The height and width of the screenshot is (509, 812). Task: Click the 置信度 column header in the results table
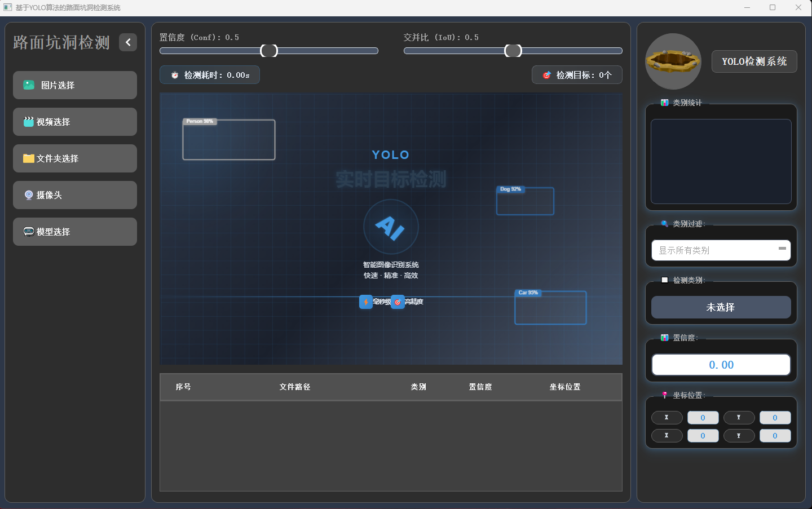pyautogui.click(x=480, y=387)
